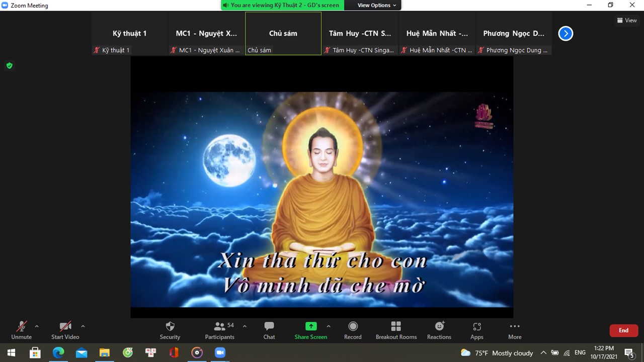Open the notification Action Center

pyautogui.click(x=629, y=353)
